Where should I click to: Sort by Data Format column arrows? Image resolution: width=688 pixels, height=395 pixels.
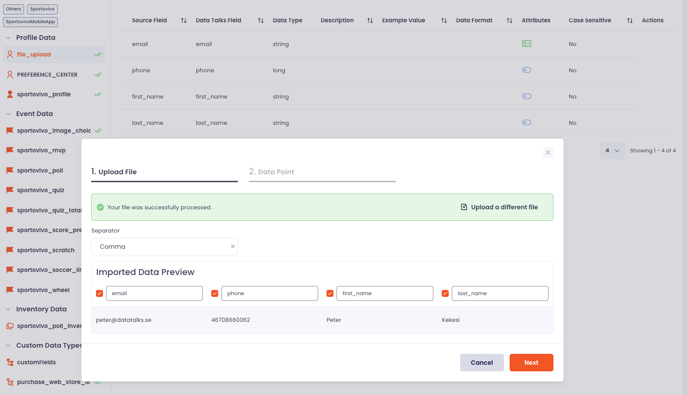pos(509,21)
